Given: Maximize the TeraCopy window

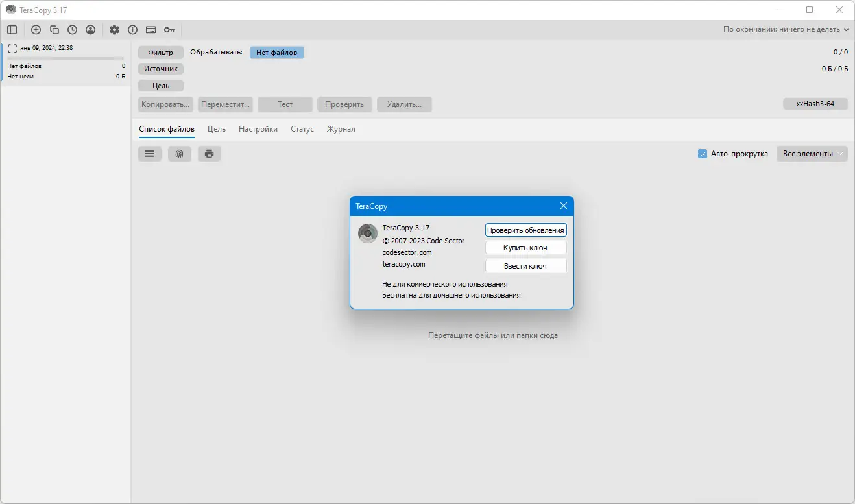Looking at the screenshot, I should point(810,10).
